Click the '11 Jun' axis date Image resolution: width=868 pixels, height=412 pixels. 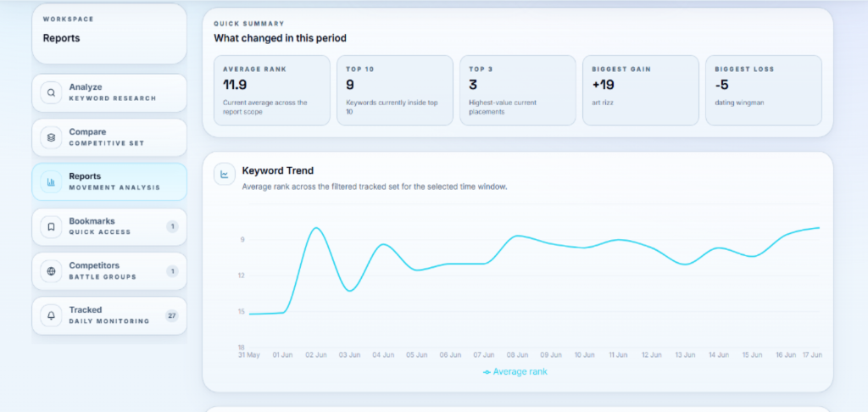[618, 354]
